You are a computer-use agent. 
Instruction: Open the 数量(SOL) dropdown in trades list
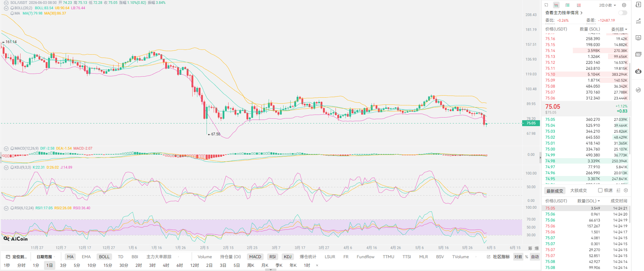588,201
